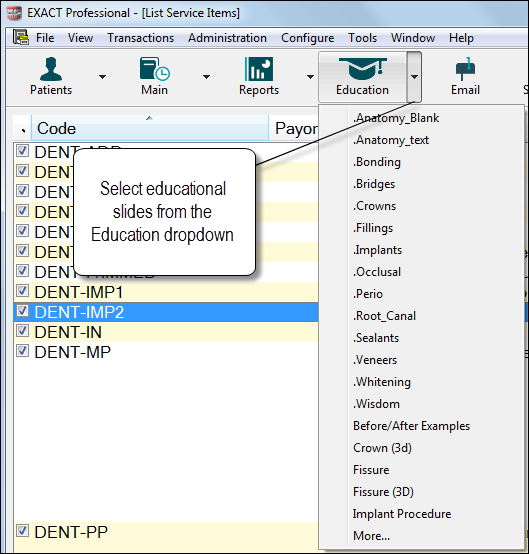Viewport: 529px width, 554px height.
Task: Open the Patients toolbar icon
Action: coord(51,76)
